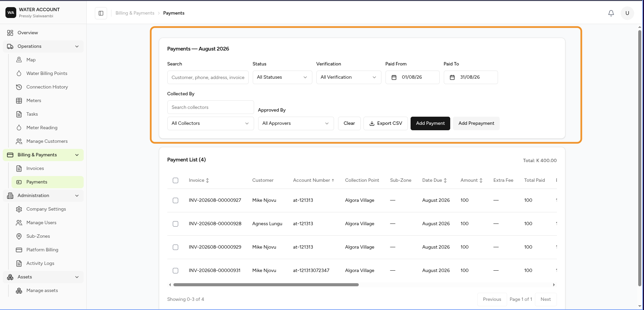Image resolution: width=644 pixels, height=310 pixels.
Task: Open the user avatar U menu
Action: pyautogui.click(x=627, y=13)
